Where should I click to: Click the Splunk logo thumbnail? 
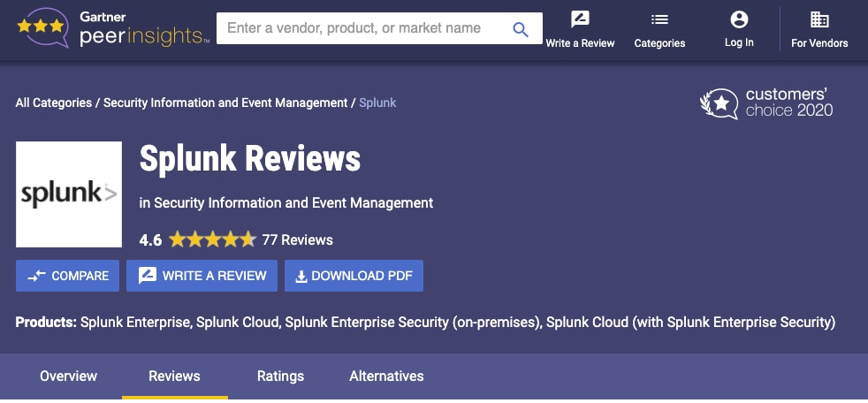coord(69,194)
